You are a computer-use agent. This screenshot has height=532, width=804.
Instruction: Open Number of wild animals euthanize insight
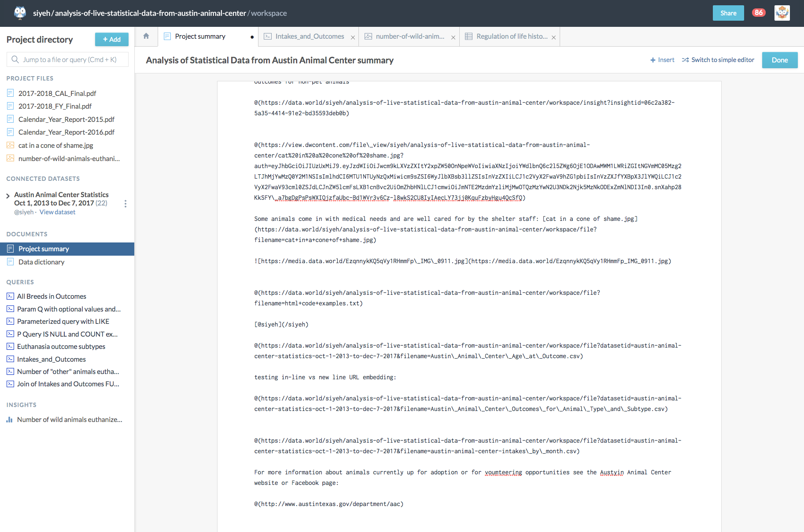(x=70, y=420)
